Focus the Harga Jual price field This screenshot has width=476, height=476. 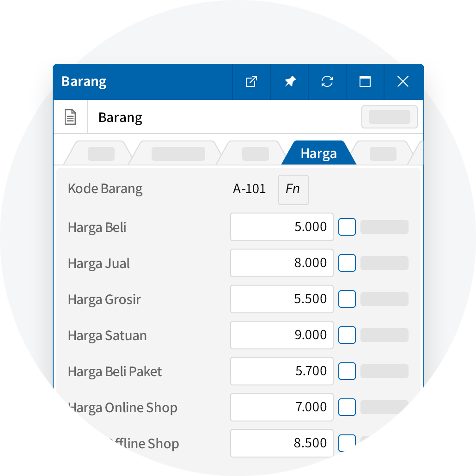(281, 263)
